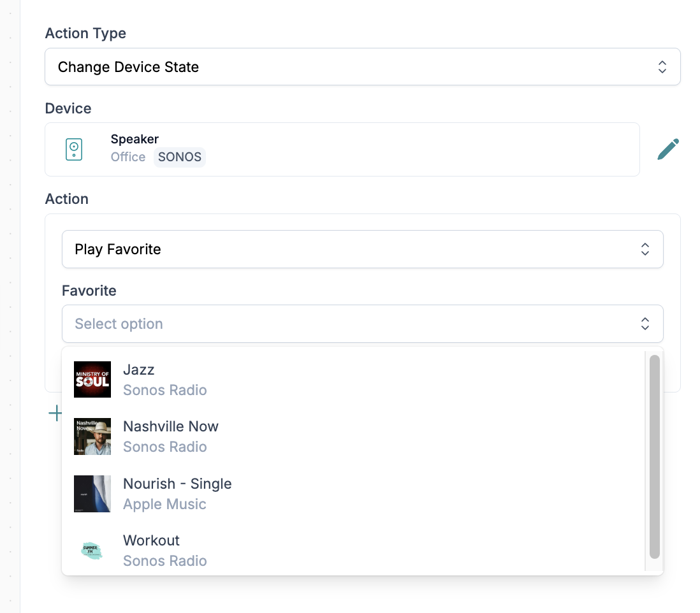This screenshot has height=613, width=700.
Task: Open the Play Favorite action dropdown
Action: pos(363,249)
